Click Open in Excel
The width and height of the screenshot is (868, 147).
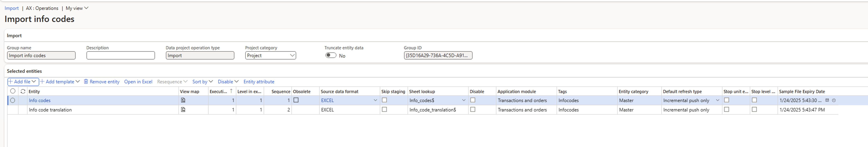[x=138, y=82]
